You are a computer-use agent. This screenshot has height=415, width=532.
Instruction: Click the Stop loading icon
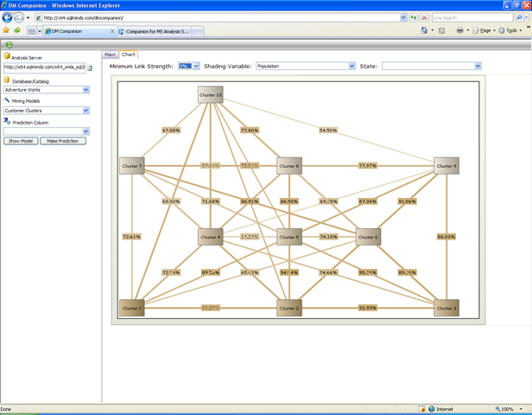[x=424, y=17]
